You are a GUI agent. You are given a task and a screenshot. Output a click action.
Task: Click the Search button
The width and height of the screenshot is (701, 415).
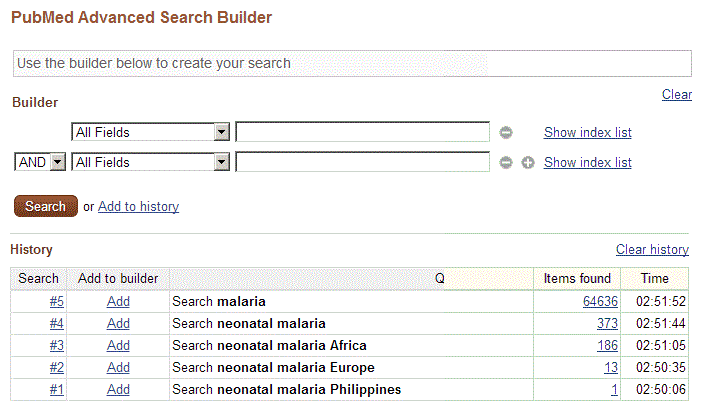46,206
